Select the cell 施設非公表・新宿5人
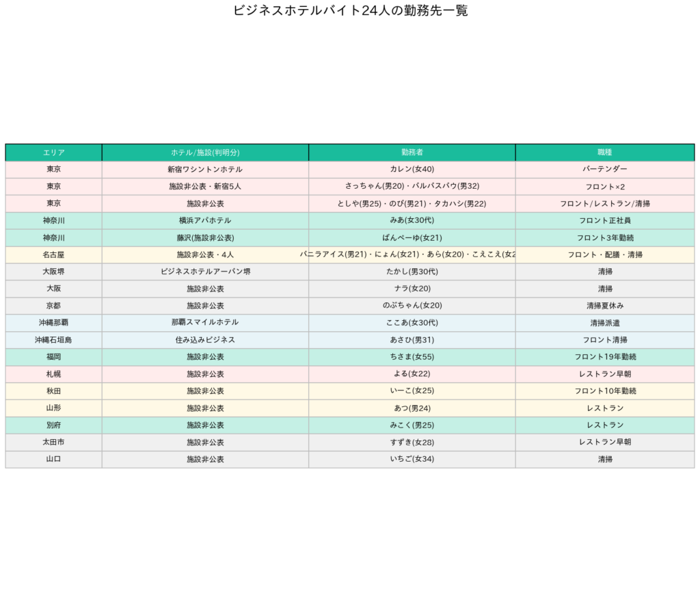The image size is (700, 591). (x=205, y=186)
